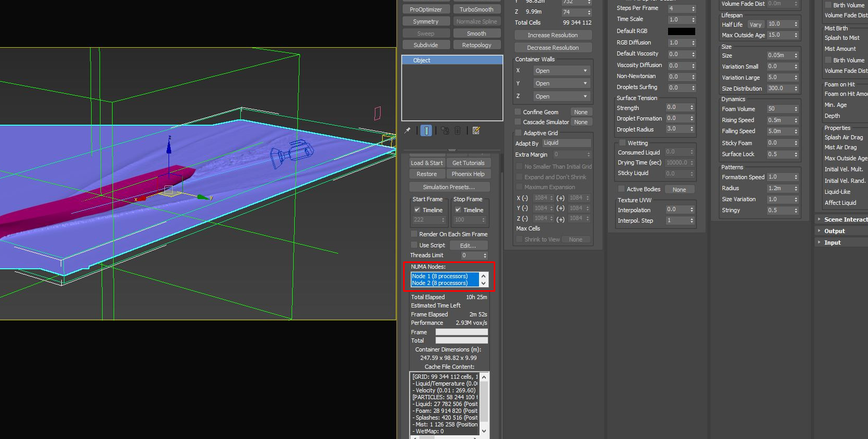Enable Adaptive Grid checkbox
The image size is (868, 439).
tap(518, 133)
